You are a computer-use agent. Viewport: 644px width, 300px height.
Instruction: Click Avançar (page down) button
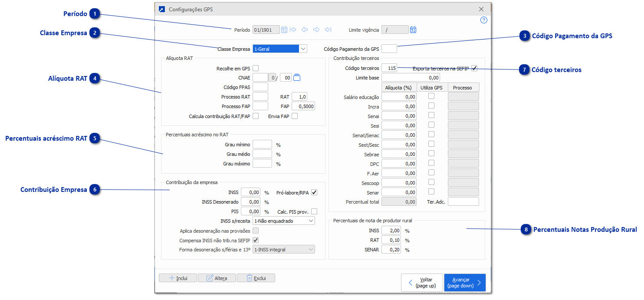point(464,283)
